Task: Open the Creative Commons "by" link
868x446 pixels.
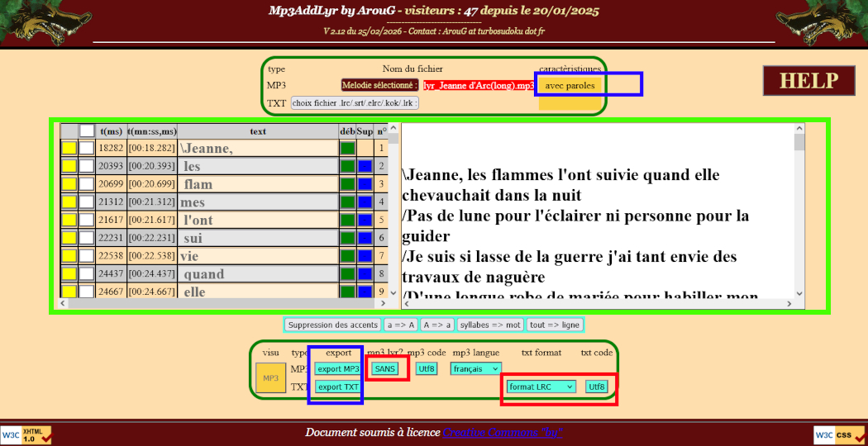Action: [x=502, y=433]
